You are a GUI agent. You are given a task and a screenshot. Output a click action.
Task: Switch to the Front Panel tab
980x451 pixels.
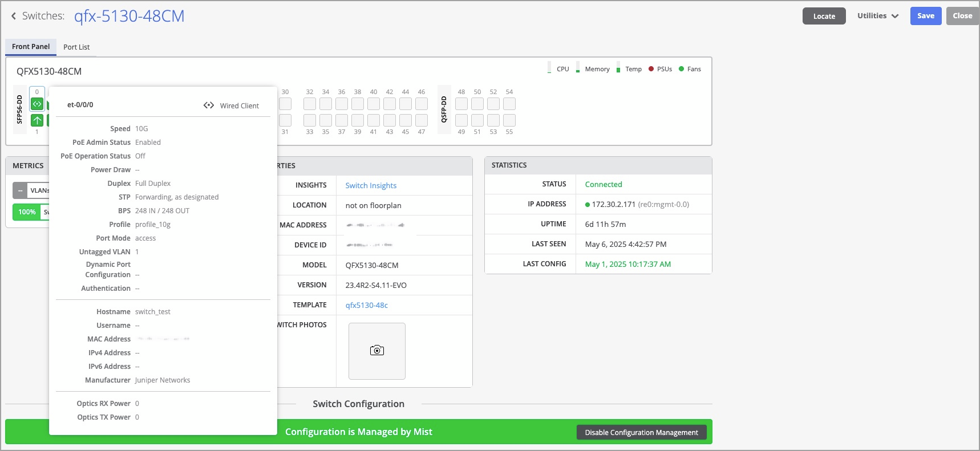tap(31, 47)
